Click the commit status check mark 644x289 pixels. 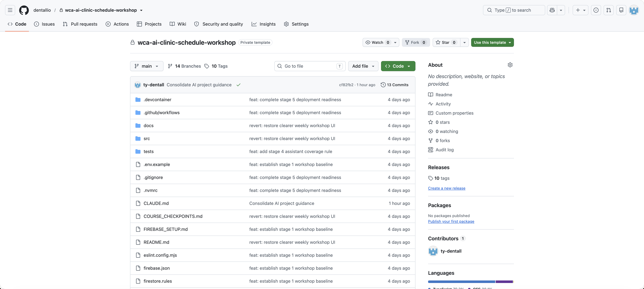[x=239, y=85]
